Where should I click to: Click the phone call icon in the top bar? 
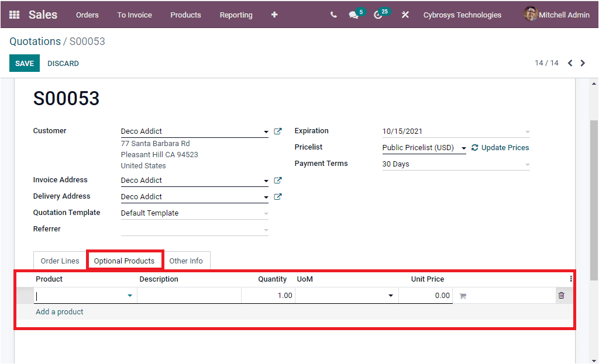click(x=333, y=15)
